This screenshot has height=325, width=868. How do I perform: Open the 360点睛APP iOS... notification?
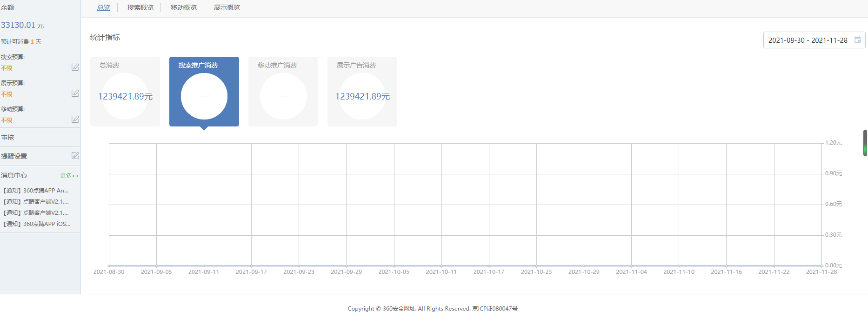coord(37,224)
